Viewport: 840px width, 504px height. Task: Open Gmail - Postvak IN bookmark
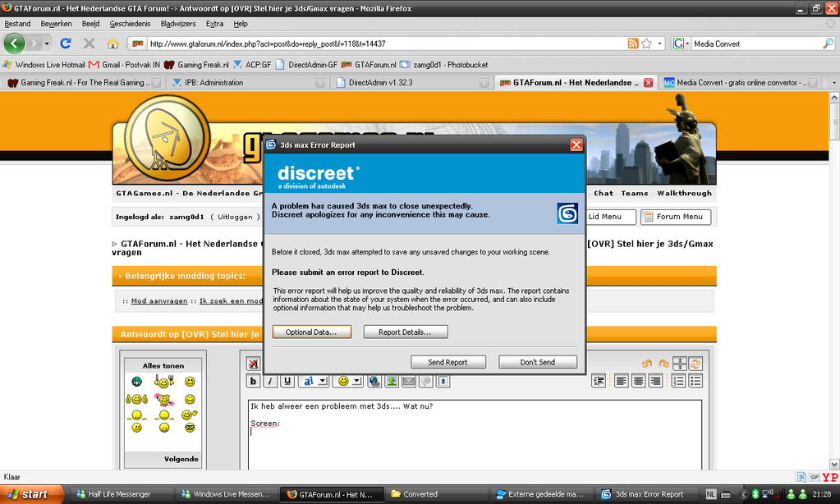[x=124, y=65]
